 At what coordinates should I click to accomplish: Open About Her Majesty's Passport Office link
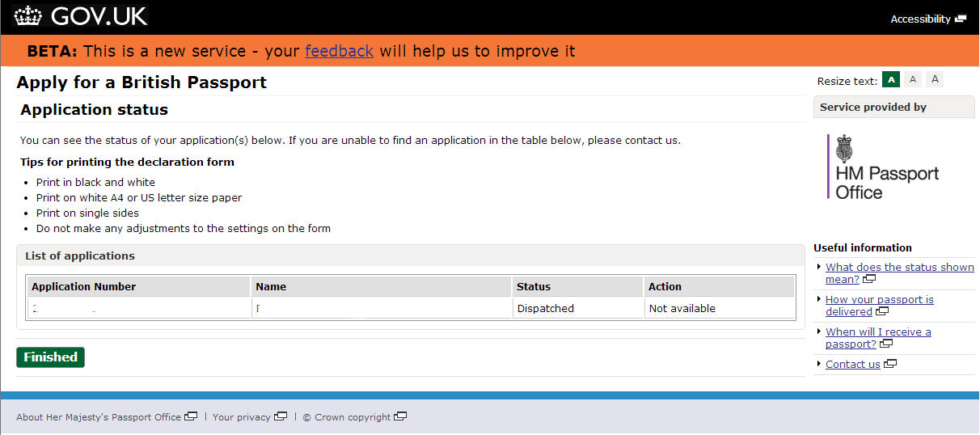pos(99,417)
